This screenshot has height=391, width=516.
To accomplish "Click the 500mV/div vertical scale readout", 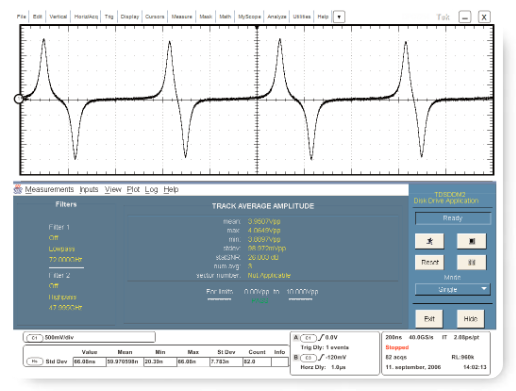I will 59,338.
